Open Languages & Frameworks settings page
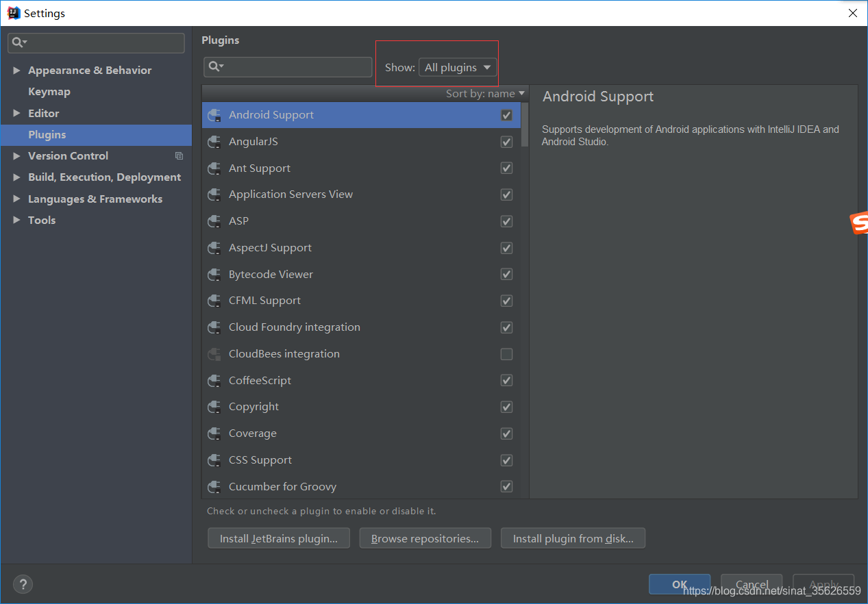 click(95, 199)
